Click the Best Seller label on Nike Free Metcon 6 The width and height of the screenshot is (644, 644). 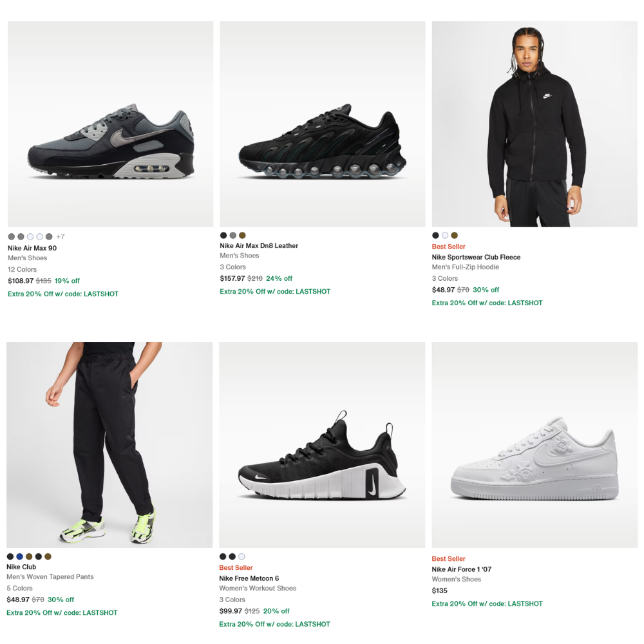pyautogui.click(x=236, y=567)
